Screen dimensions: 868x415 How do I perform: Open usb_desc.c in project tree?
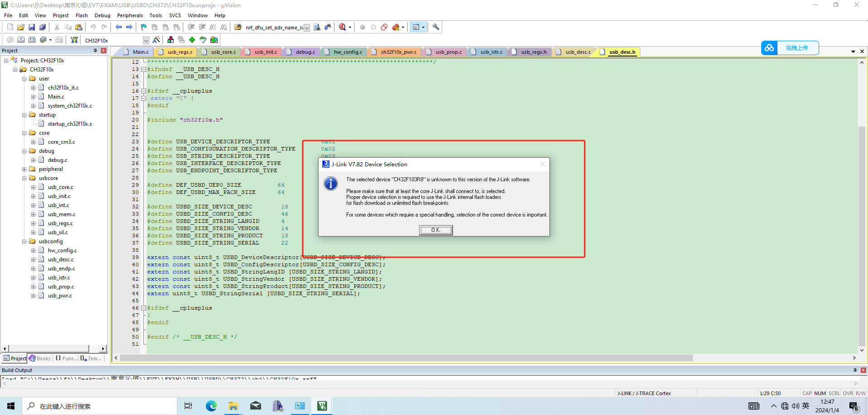61,259
